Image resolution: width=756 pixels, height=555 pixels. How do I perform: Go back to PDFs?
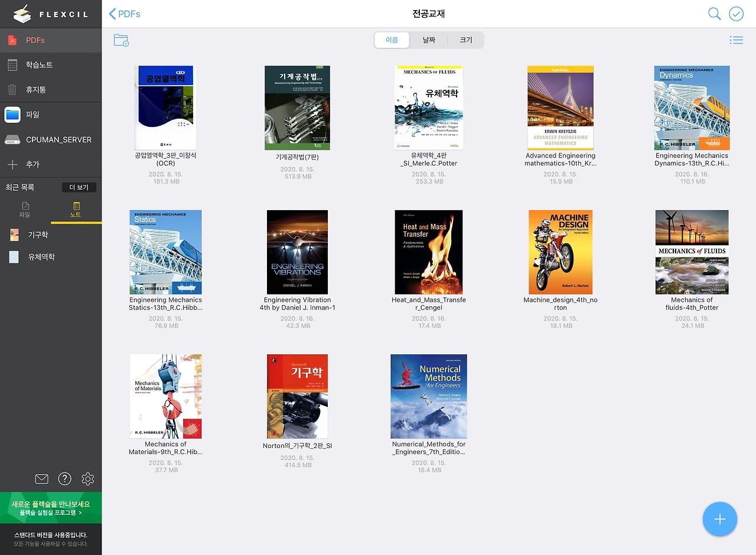click(125, 14)
